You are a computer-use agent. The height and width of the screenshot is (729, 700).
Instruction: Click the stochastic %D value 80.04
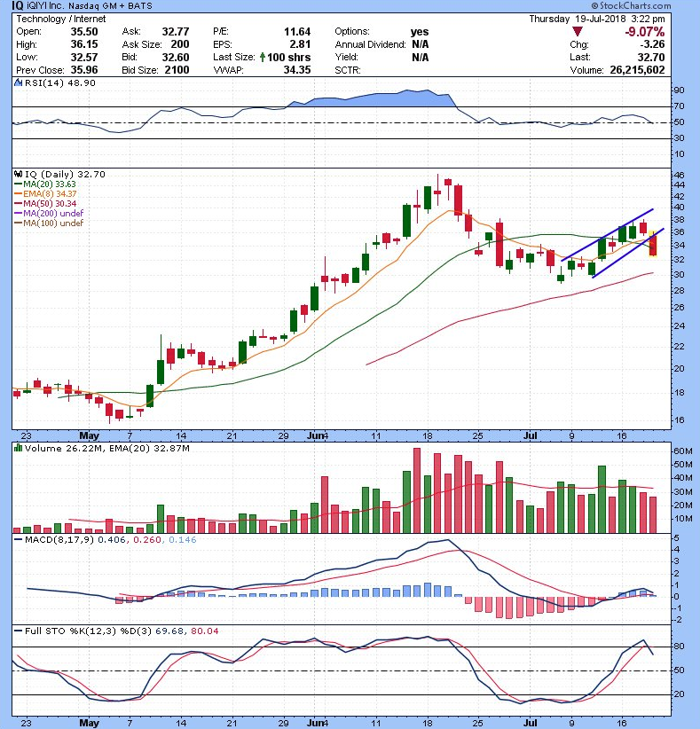coord(204,631)
